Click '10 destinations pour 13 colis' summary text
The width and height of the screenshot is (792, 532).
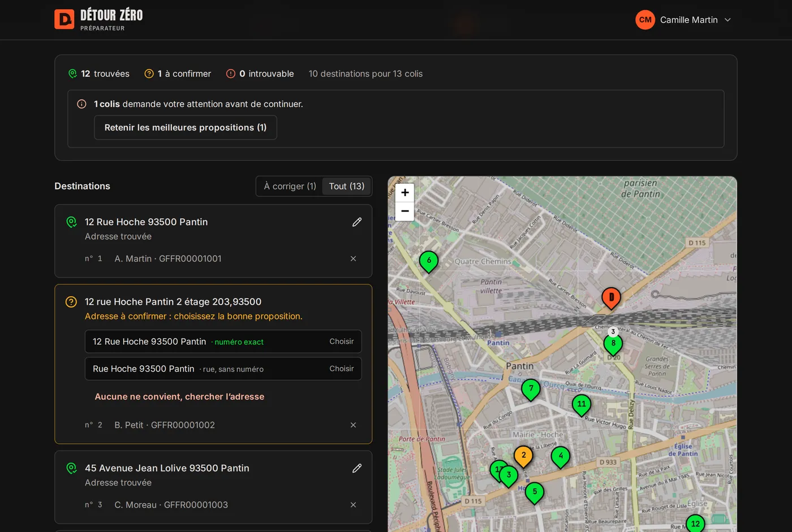pyautogui.click(x=365, y=73)
